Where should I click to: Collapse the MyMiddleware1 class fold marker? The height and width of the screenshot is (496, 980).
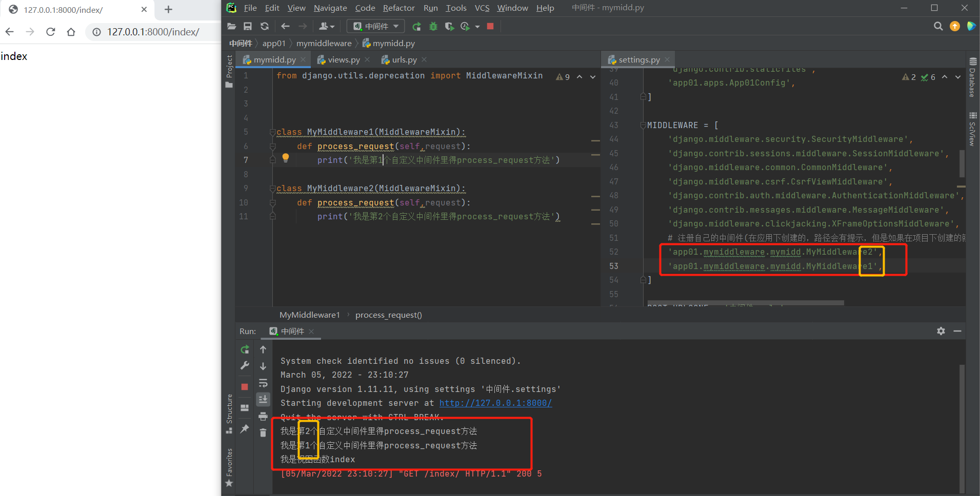click(273, 132)
